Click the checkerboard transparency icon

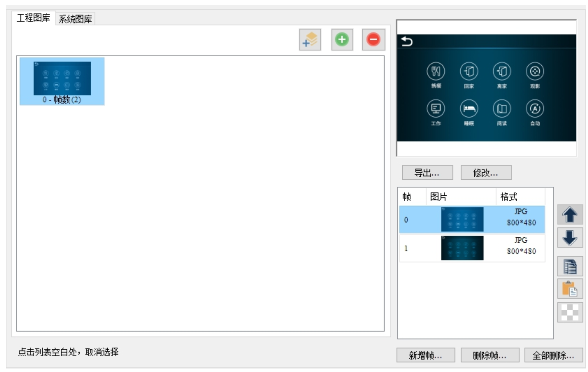pos(570,312)
